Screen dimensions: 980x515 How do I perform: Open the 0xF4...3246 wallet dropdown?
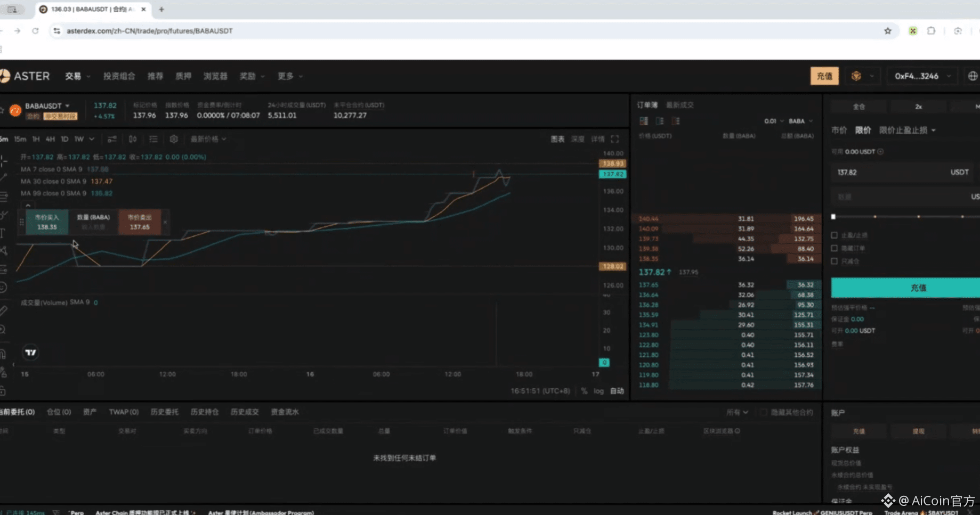[x=922, y=76]
